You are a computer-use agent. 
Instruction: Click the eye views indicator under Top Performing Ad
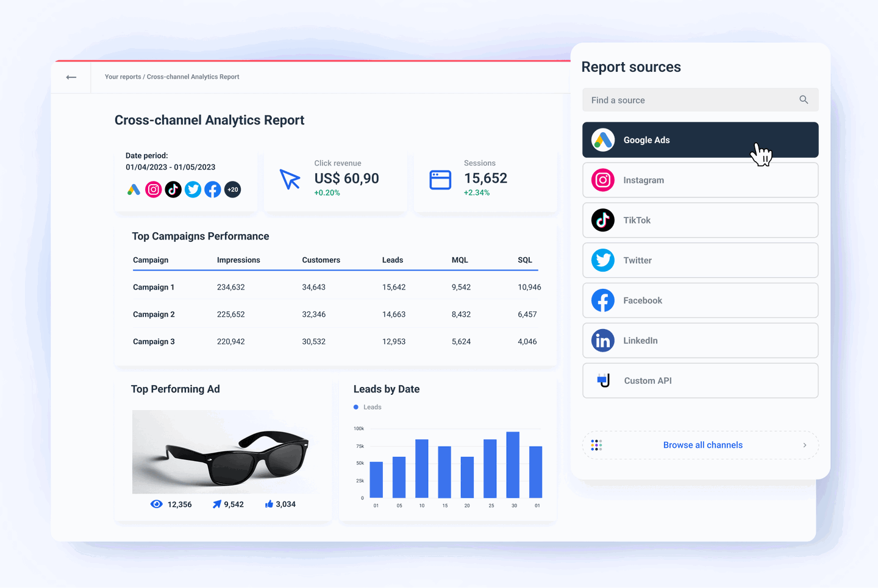click(157, 504)
